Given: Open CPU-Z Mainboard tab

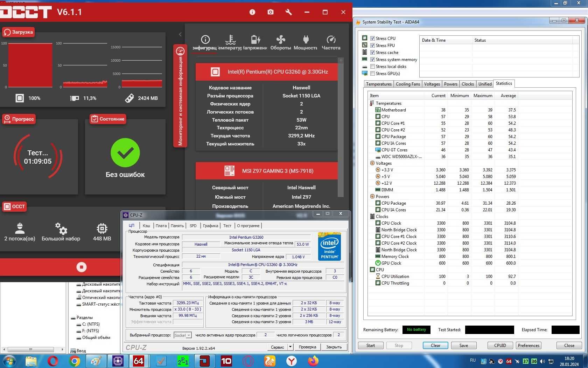Looking at the screenshot, I should pos(161,226).
